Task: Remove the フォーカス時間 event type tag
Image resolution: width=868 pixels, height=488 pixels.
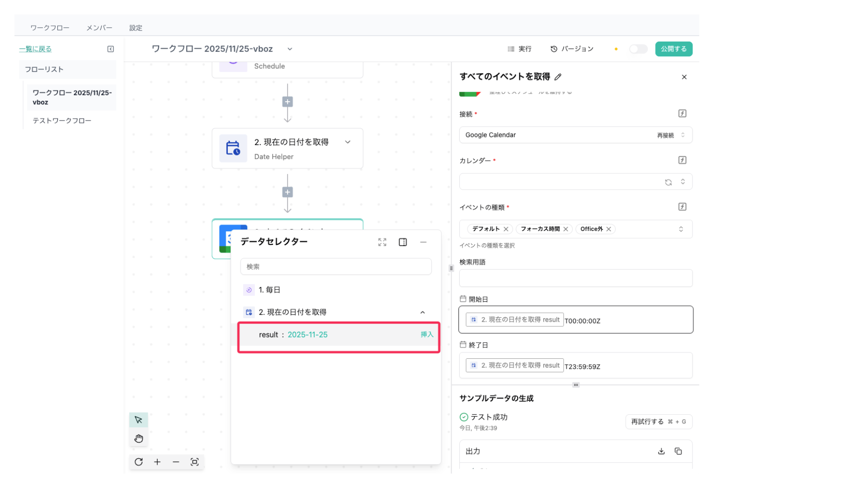Action: click(x=566, y=229)
